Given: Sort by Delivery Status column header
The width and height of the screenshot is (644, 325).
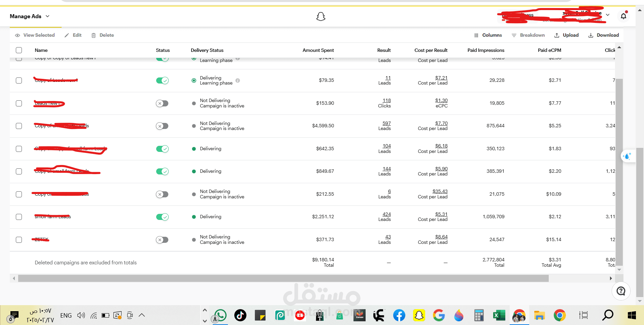Looking at the screenshot, I should tap(207, 50).
